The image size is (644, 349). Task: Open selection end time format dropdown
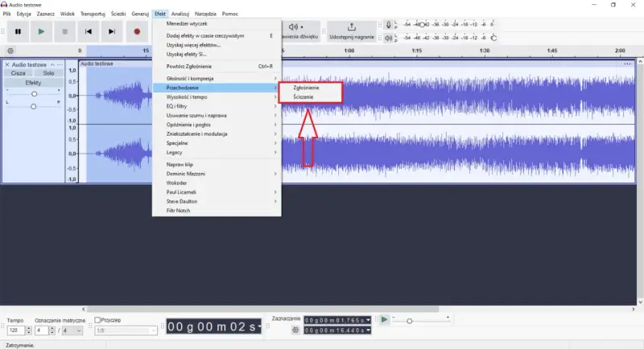368,331
